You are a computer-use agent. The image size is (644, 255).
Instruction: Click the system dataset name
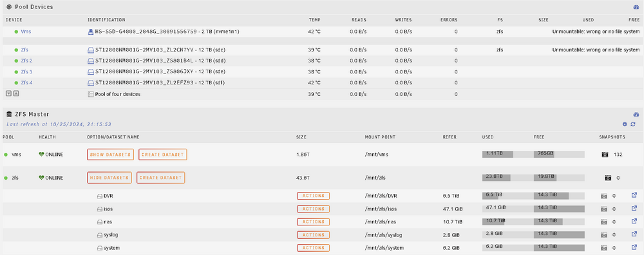click(111, 248)
